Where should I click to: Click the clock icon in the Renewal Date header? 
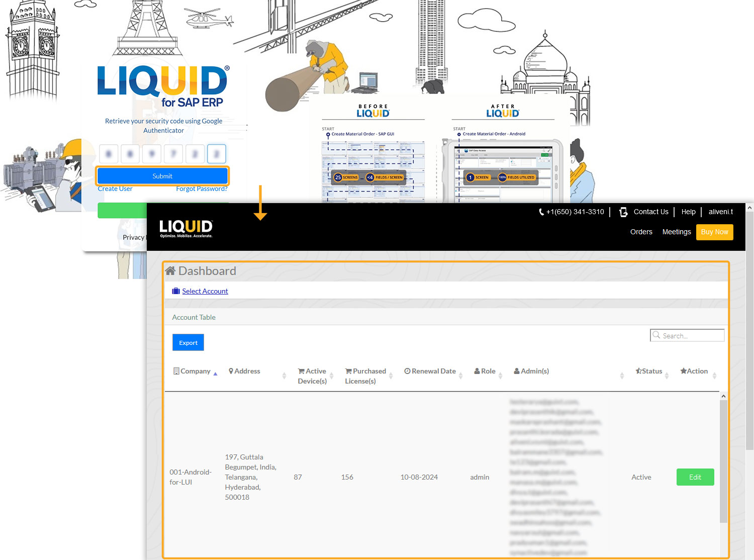coord(407,371)
